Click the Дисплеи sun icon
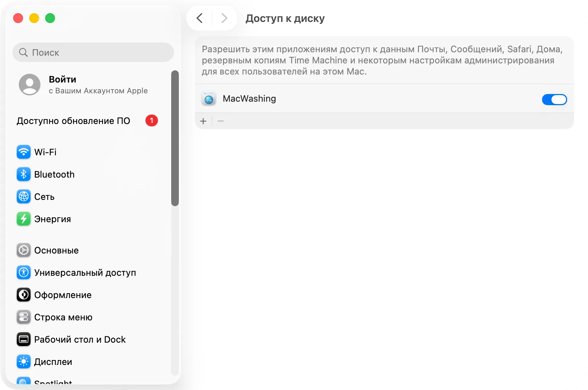The height and width of the screenshot is (390, 588). pos(24,362)
